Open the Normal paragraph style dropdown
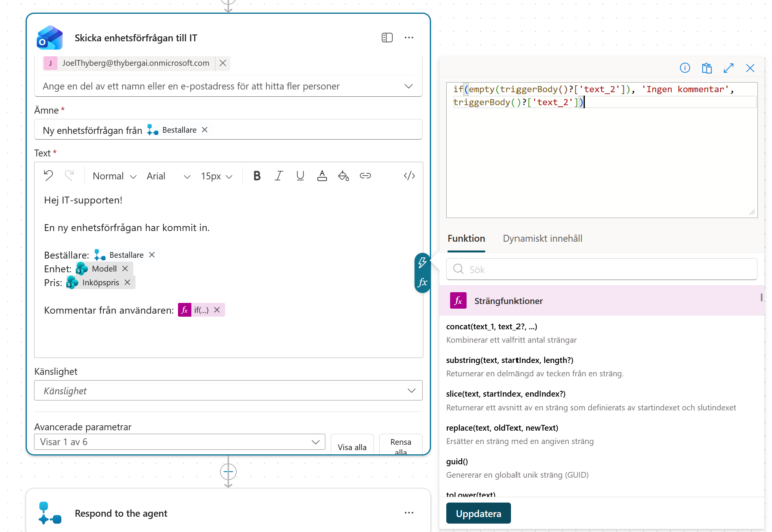Viewport: 772px width, 532px height. [114, 176]
